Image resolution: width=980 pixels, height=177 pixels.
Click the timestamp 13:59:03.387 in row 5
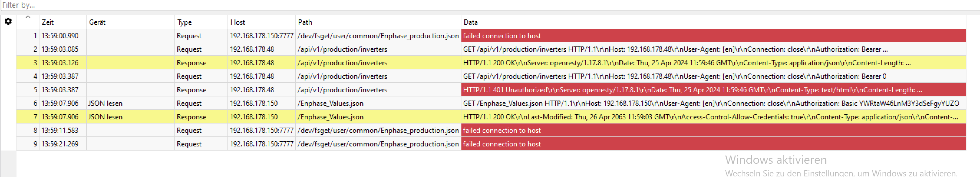tap(60, 90)
